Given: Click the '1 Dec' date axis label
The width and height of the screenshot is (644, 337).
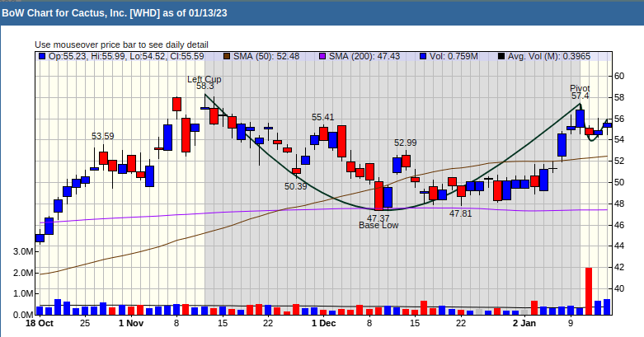Looking at the screenshot, I should click(323, 324).
